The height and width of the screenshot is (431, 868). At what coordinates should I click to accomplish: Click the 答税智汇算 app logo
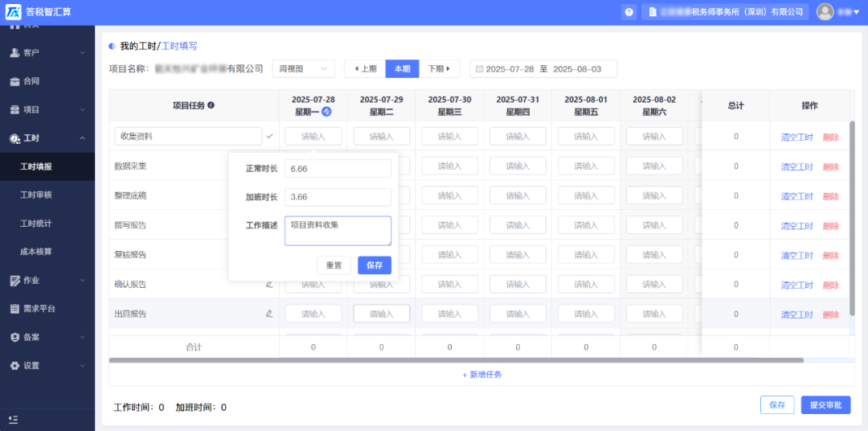(14, 11)
